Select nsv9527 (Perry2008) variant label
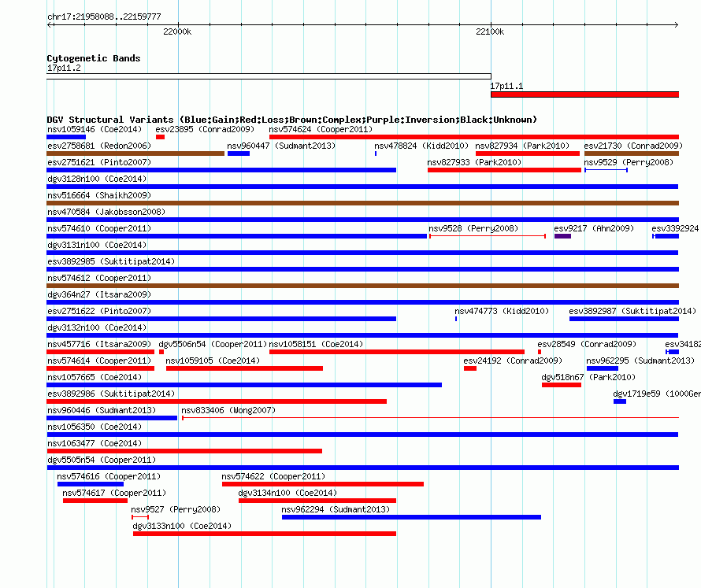The height and width of the screenshot is (588, 701). coord(176,510)
